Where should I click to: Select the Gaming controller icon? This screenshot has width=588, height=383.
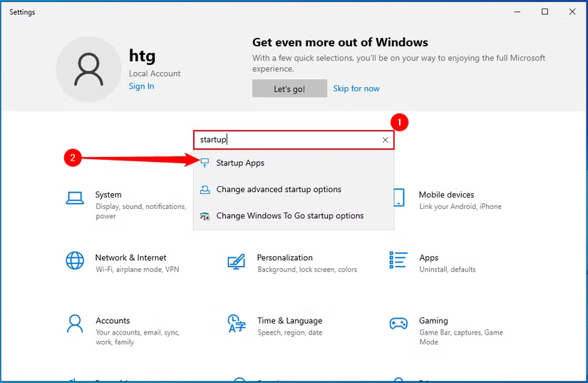[x=398, y=324]
